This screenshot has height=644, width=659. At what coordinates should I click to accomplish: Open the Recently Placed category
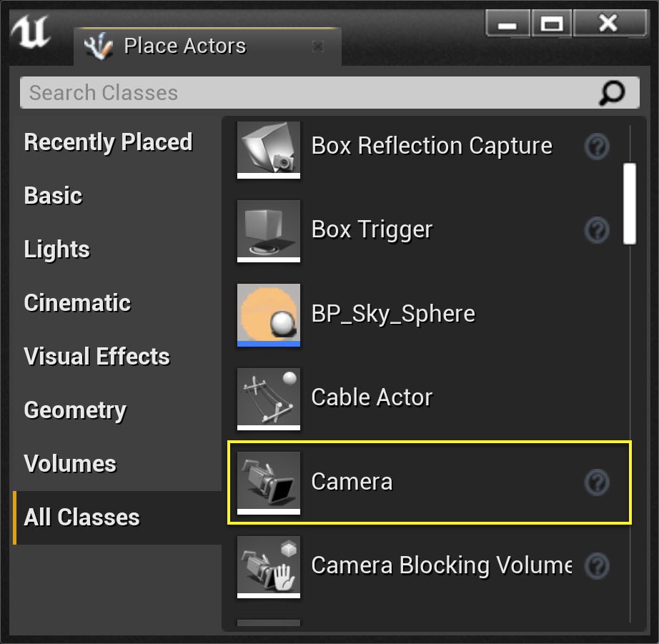(x=108, y=142)
